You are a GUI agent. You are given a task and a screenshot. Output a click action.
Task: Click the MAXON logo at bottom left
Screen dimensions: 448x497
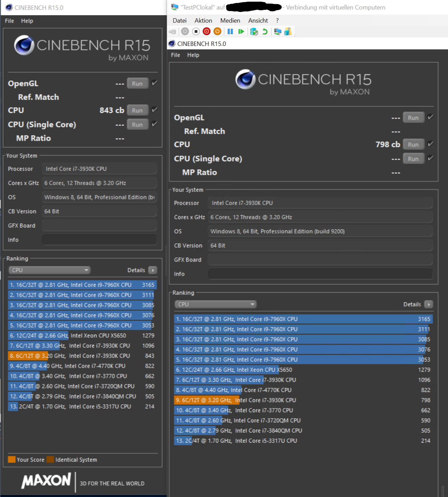(46, 481)
